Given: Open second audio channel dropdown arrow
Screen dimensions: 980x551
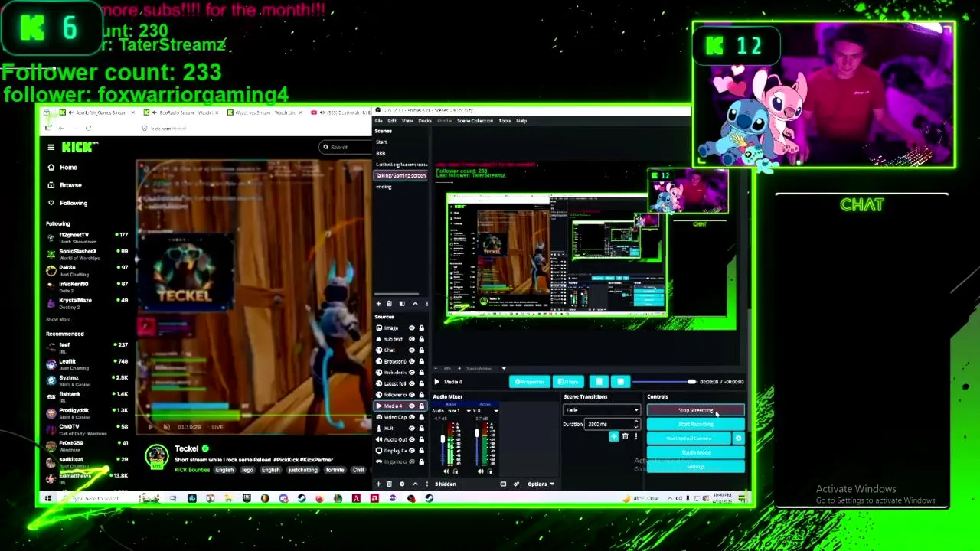Looking at the screenshot, I should (495, 411).
